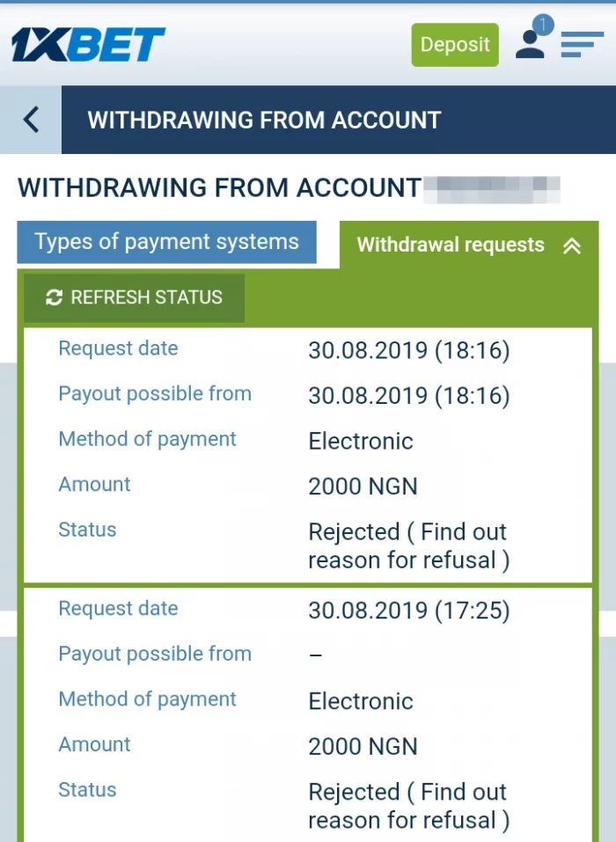The height and width of the screenshot is (842, 616).
Task: Click the refresh arrows icon
Action: coord(55,297)
